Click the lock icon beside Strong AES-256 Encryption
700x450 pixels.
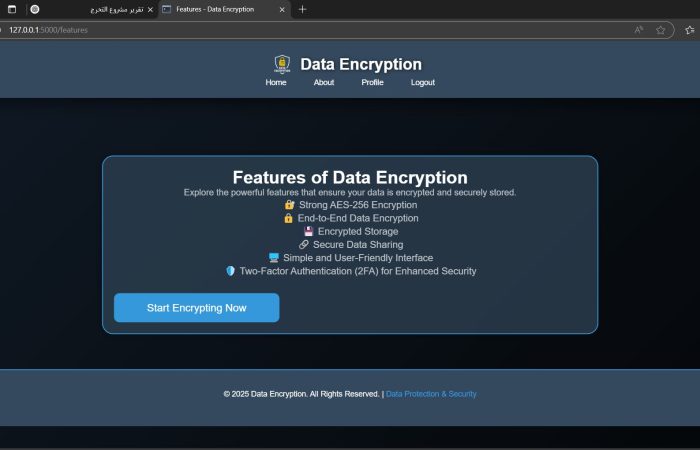pyautogui.click(x=290, y=205)
